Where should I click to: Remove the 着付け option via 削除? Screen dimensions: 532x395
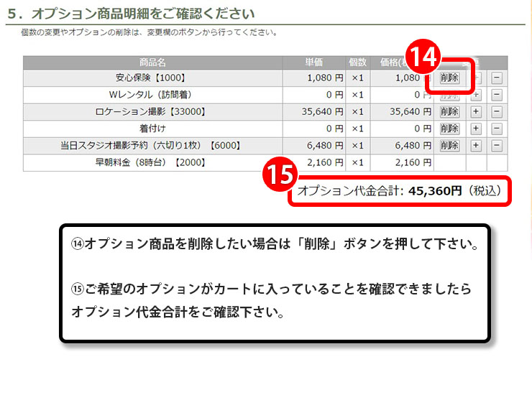(x=449, y=129)
